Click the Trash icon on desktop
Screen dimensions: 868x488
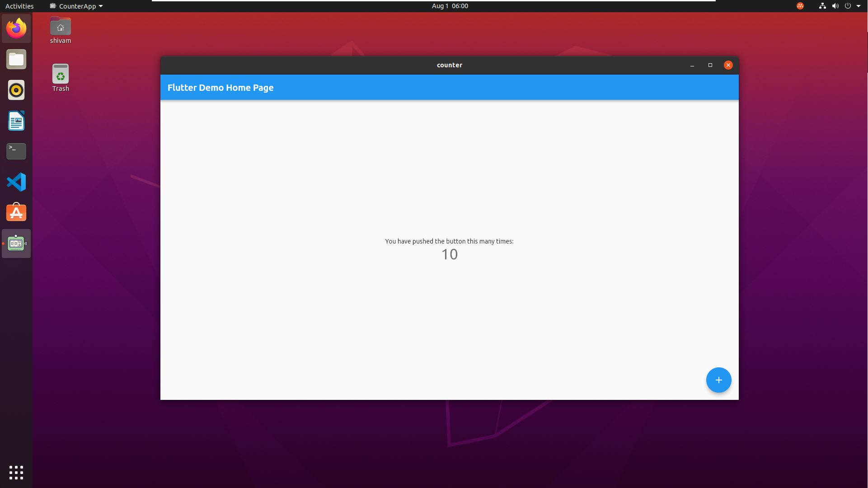(x=60, y=78)
